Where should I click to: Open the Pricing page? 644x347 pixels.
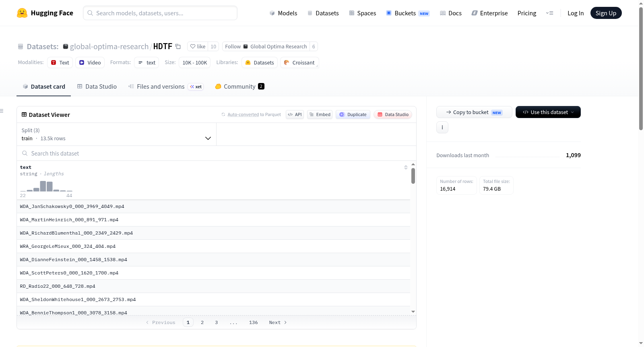[527, 13]
